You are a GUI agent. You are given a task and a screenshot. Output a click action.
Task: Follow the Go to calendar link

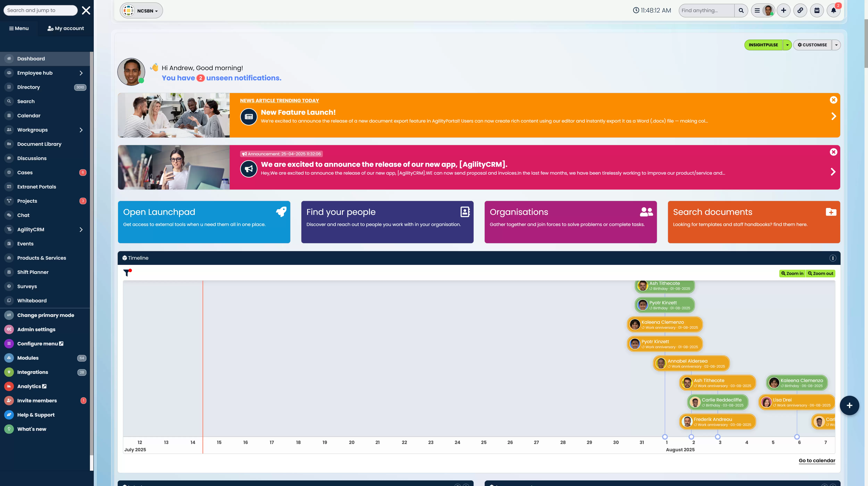pos(817,460)
